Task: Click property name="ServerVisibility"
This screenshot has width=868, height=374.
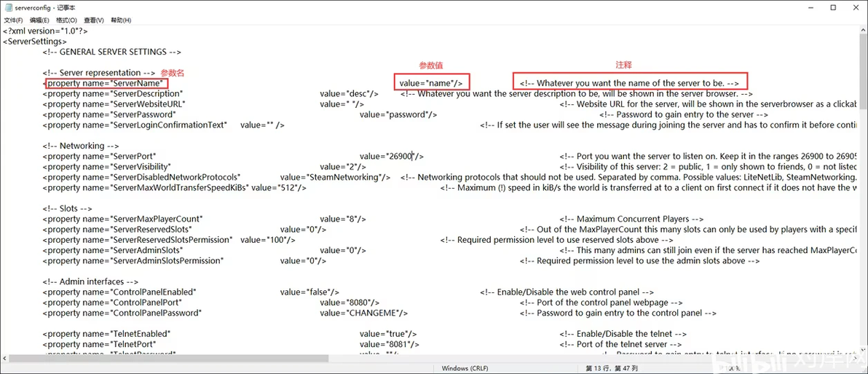Action: tap(107, 167)
